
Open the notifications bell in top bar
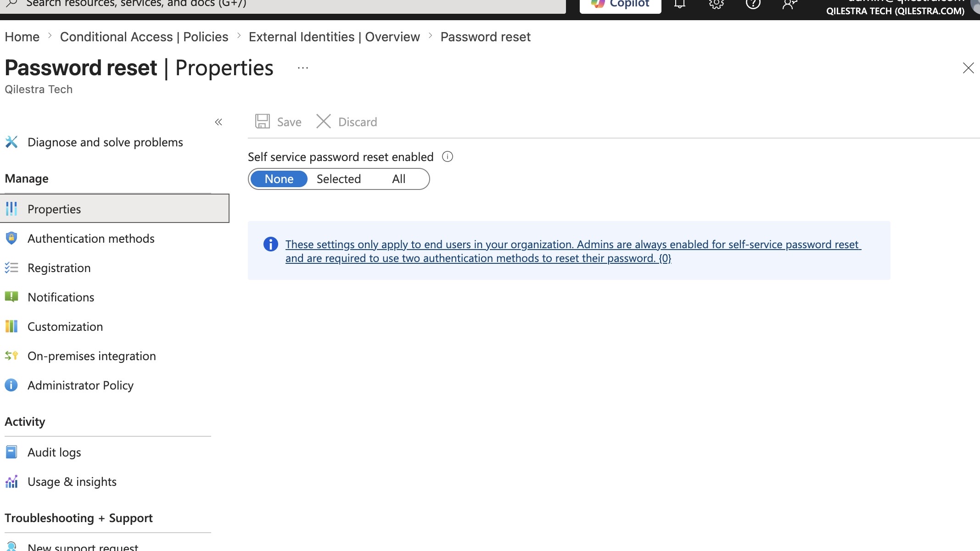coord(680,4)
